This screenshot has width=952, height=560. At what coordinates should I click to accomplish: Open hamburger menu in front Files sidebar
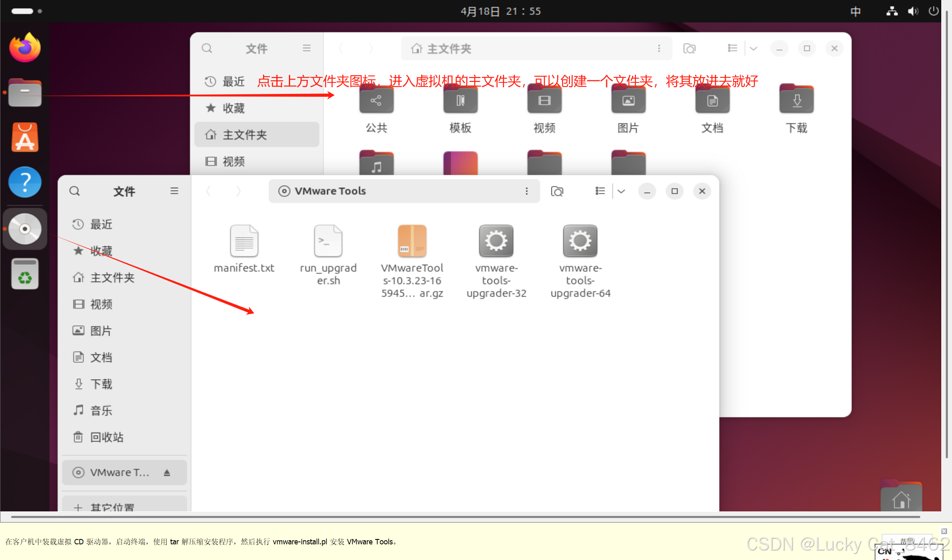click(174, 191)
